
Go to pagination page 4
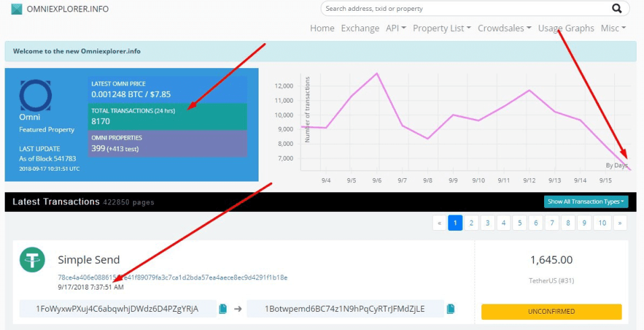coord(504,223)
